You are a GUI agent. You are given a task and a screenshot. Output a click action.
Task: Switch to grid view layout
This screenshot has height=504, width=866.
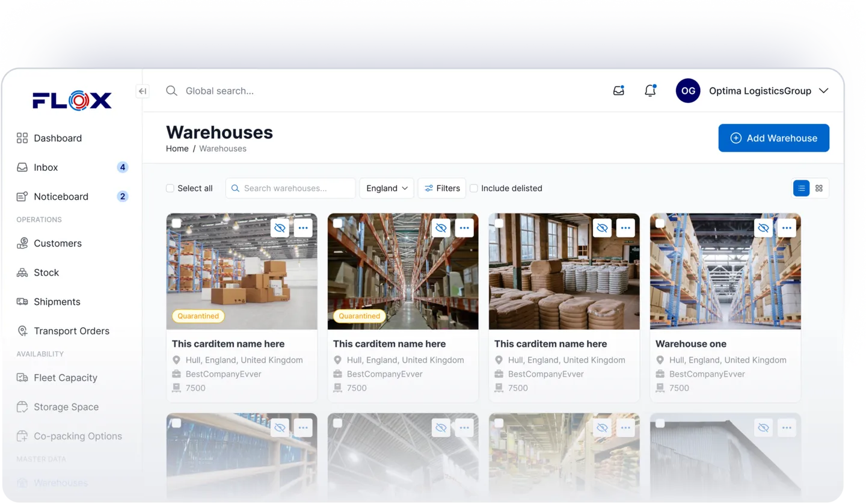819,188
